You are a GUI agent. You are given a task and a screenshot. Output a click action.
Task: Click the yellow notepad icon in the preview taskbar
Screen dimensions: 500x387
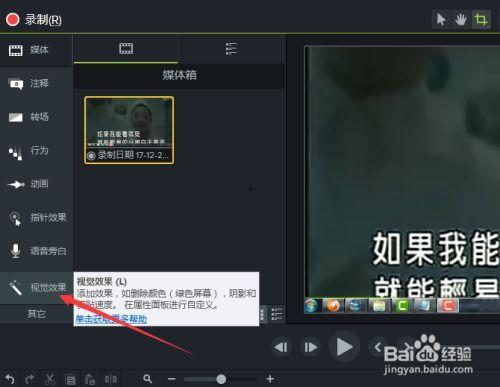[x=379, y=305]
